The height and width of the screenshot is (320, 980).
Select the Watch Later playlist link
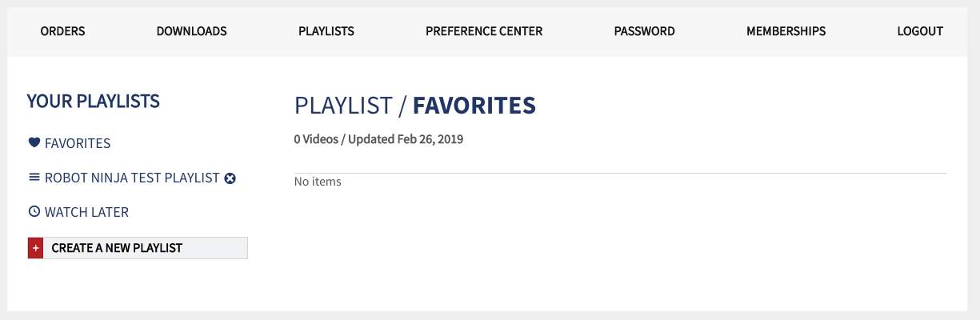coord(86,212)
